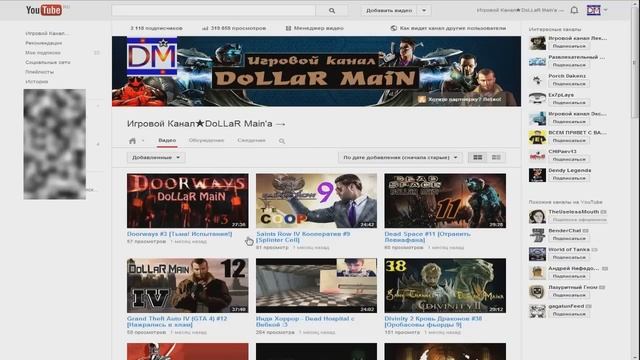Click the search magnifier button
Image resolution: width=640 pixels, height=360 pixels.
tap(332, 11)
